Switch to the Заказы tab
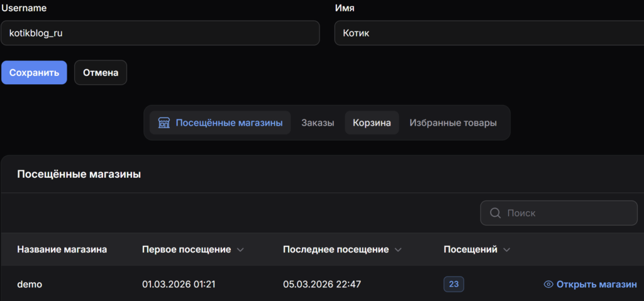644x301 pixels. tap(318, 123)
